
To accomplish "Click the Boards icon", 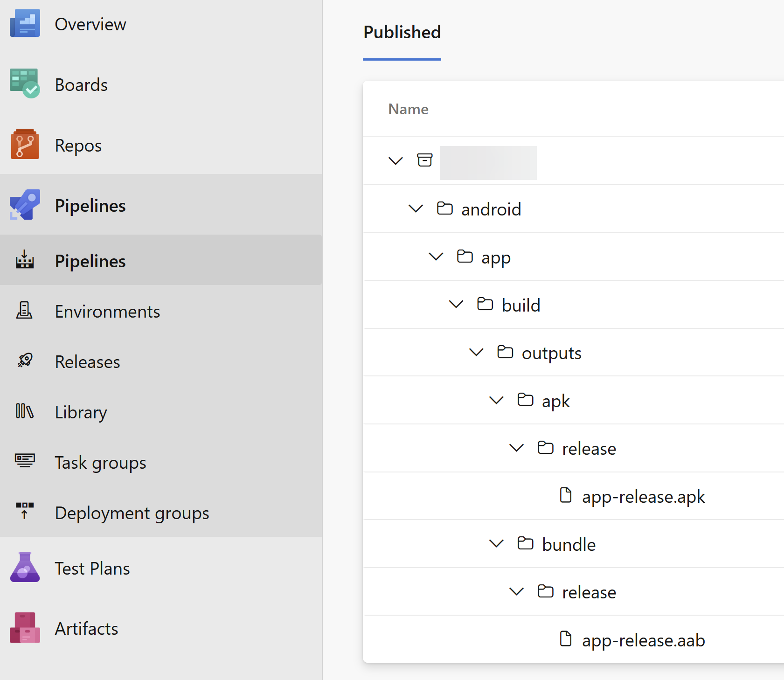I will pos(25,84).
